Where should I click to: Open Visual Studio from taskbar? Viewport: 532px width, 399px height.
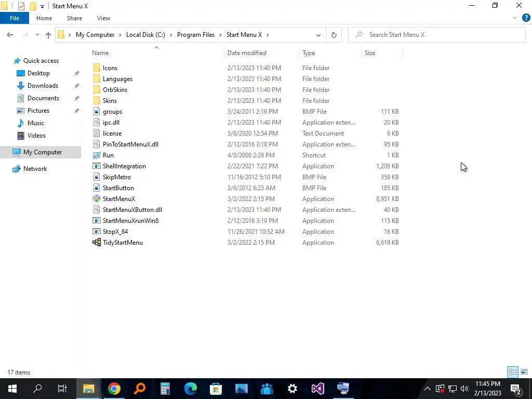click(318, 389)
